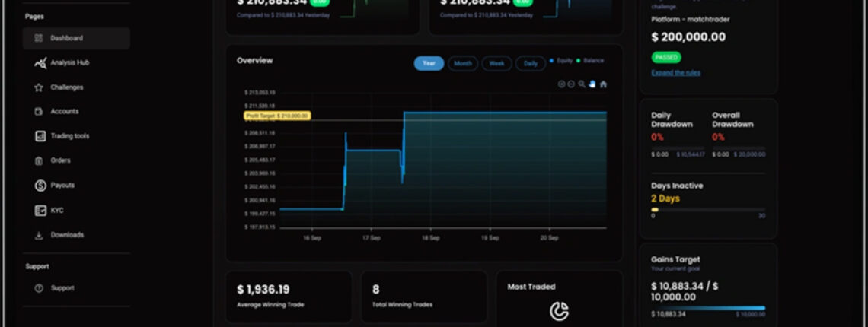This screenshot has height=327, width=868.
Task: Click the Most Traded pie icon
Action: pos(559,311)
